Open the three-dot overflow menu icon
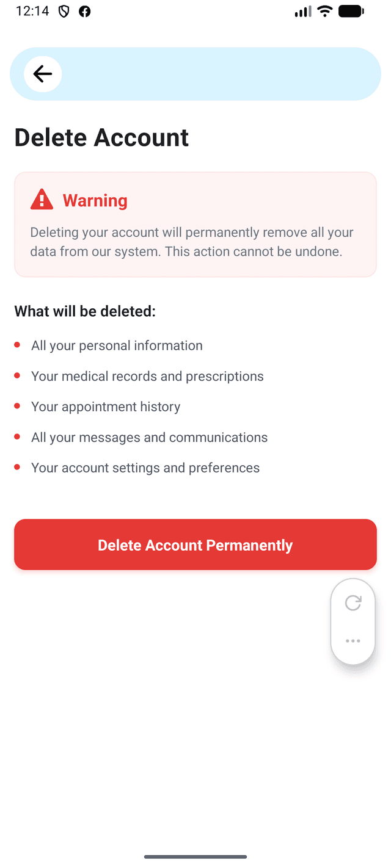Screen dimensions: 391x868 click(x=353, y=641)
